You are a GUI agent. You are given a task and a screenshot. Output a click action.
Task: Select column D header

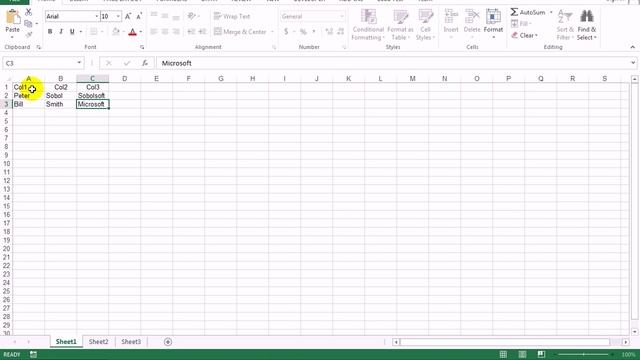124,78
